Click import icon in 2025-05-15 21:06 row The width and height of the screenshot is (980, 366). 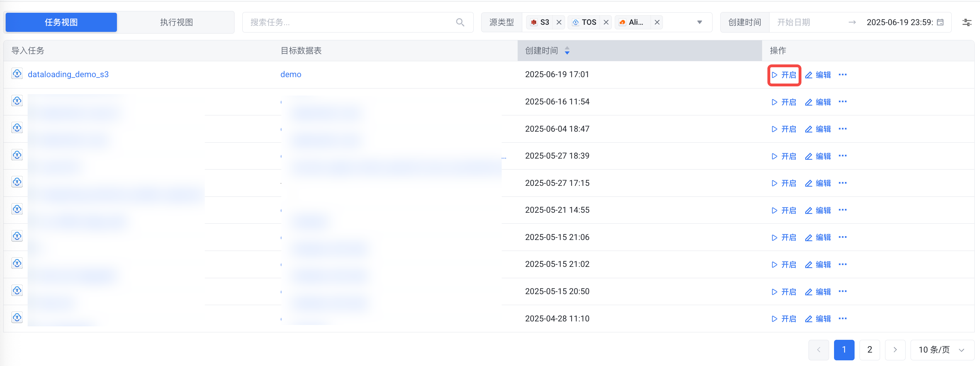click(x=17, y=236)
